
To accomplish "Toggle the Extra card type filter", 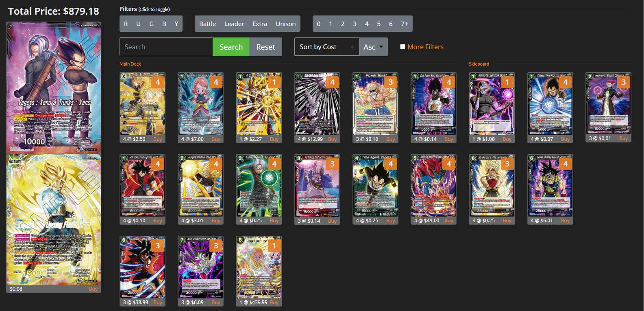I will click(260, 24).
